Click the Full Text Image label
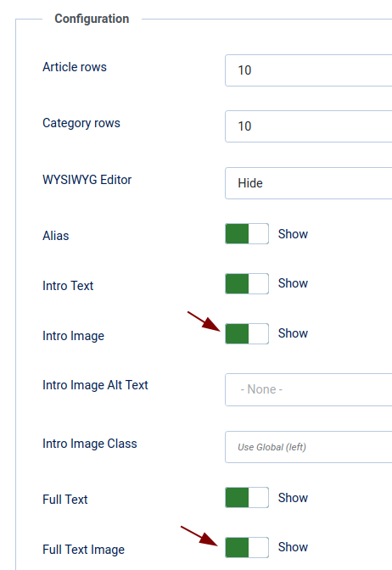This screenshot has width=392, height=570. tap(84, 550)
